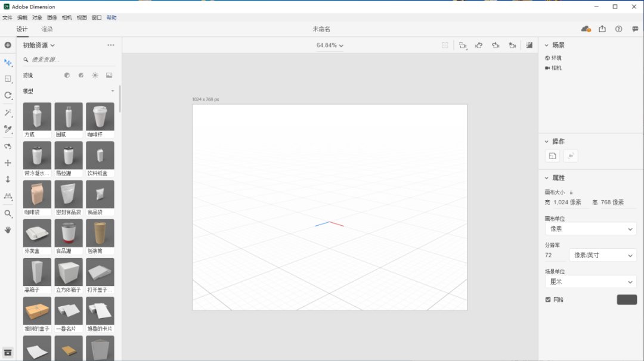Select the Select and Move tool
This screenshot has height=361, width=644.
[x=8, y=63]
